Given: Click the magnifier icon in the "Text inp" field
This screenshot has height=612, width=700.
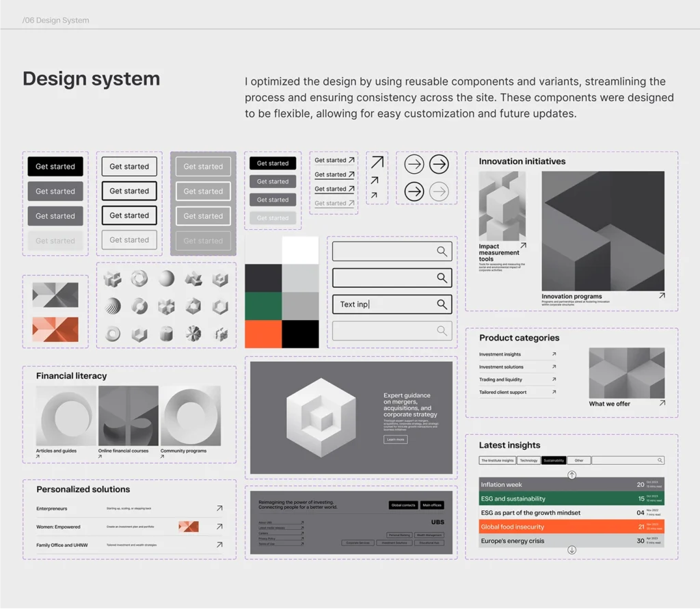Looking at the screenshot, I should click(x=442, y=304).
